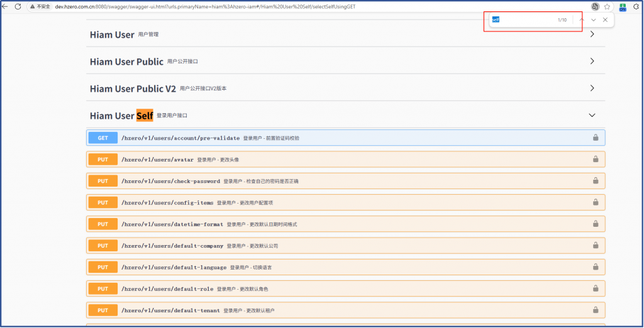Close the find-in-page bar
This screenshot has height=328, width=644.
click(x=605, y=20)
